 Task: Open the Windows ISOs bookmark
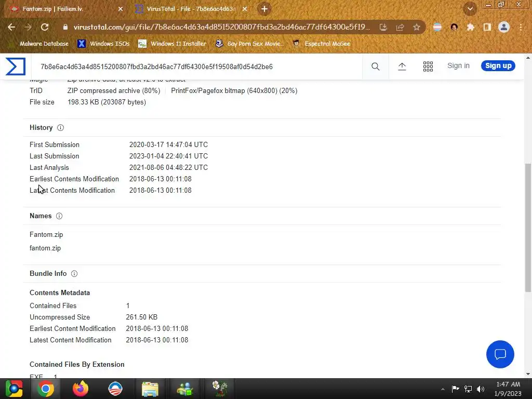[x=103, y=44]
